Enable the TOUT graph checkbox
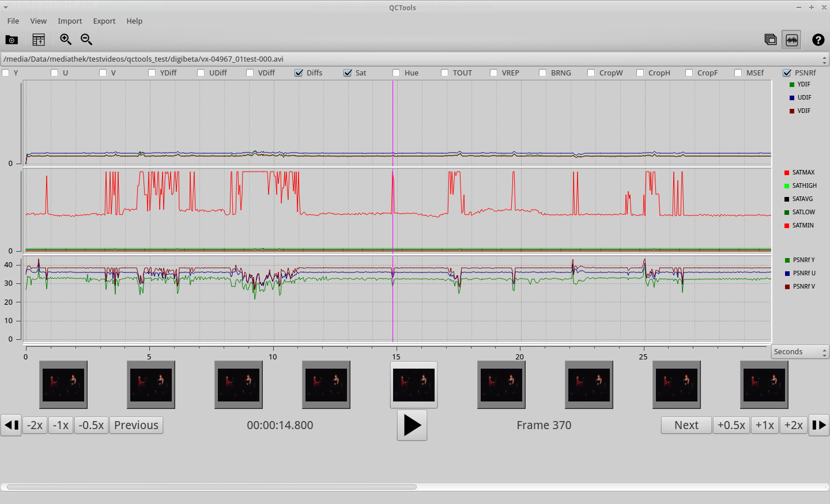 click(x=445, y=73)
